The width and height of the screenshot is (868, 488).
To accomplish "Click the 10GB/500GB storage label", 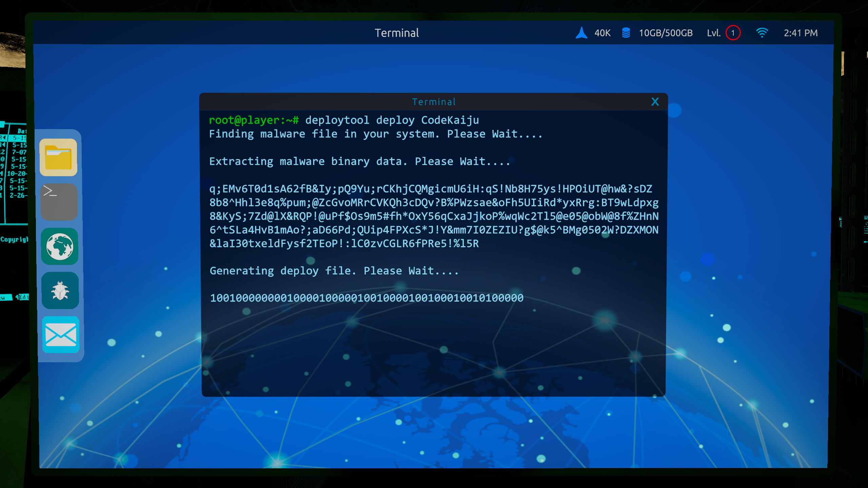I will pos(665,33).
